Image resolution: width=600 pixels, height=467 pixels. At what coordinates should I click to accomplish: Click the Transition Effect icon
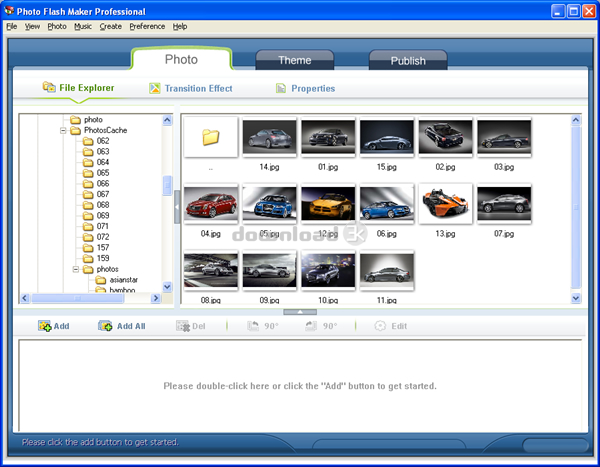tap(155, 88)
